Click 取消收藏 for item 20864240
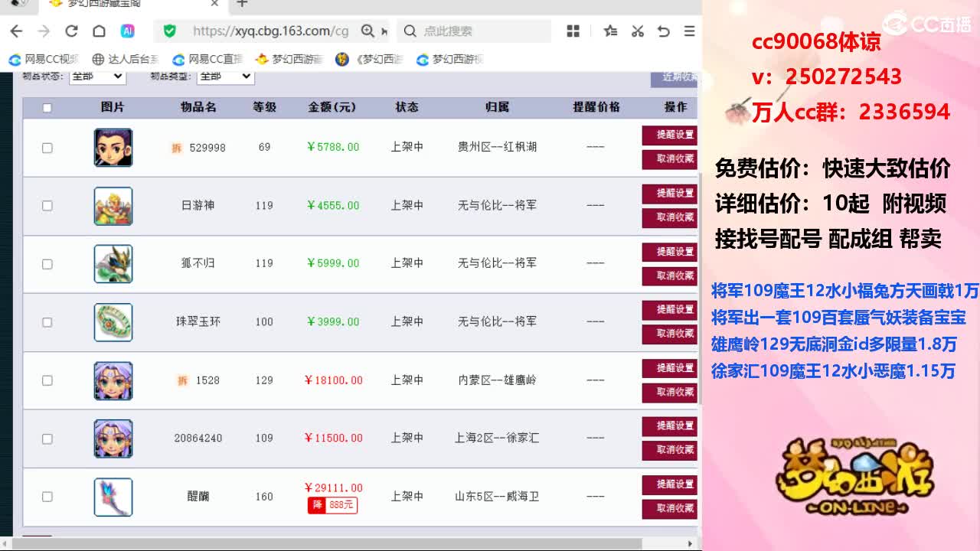 tap(671, 450)
